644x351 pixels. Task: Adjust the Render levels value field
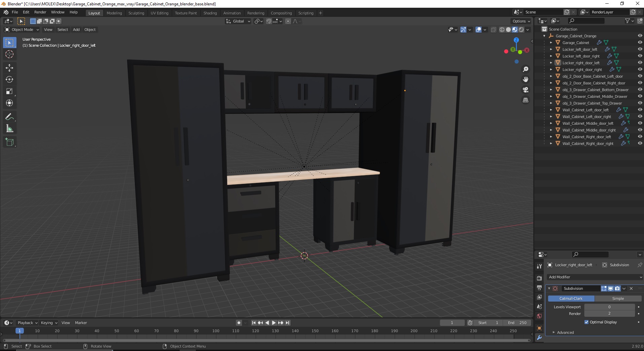(609, 314)
